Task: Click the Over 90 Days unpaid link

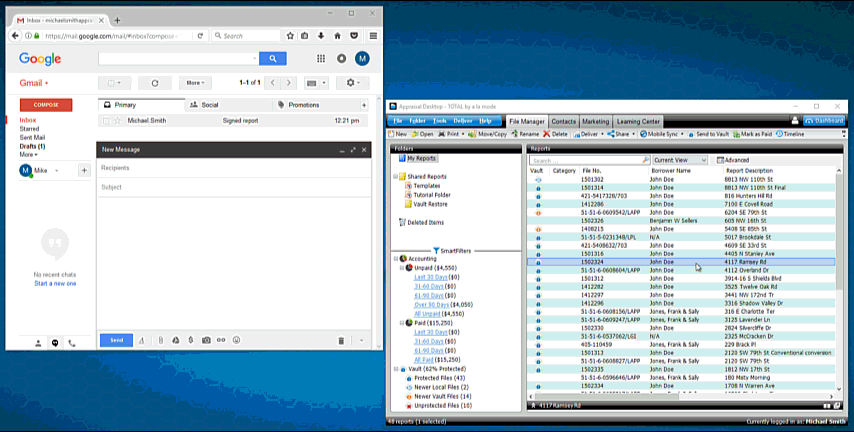Action: coord(431,305)
